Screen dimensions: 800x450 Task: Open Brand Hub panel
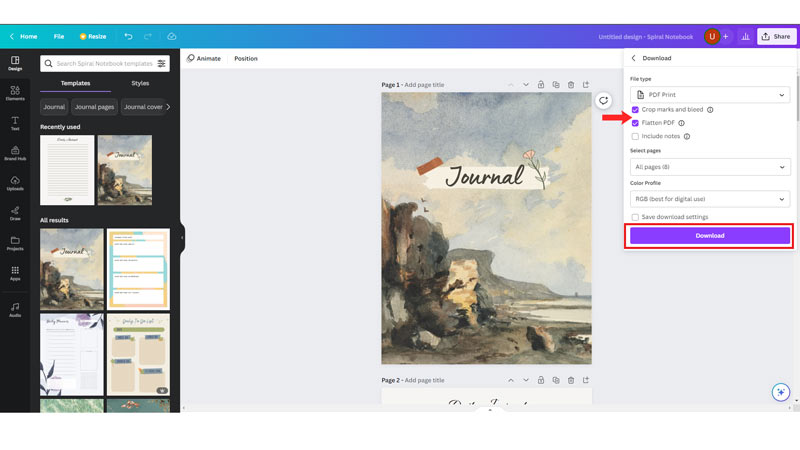pyautogui.click(x=15, y=153)
